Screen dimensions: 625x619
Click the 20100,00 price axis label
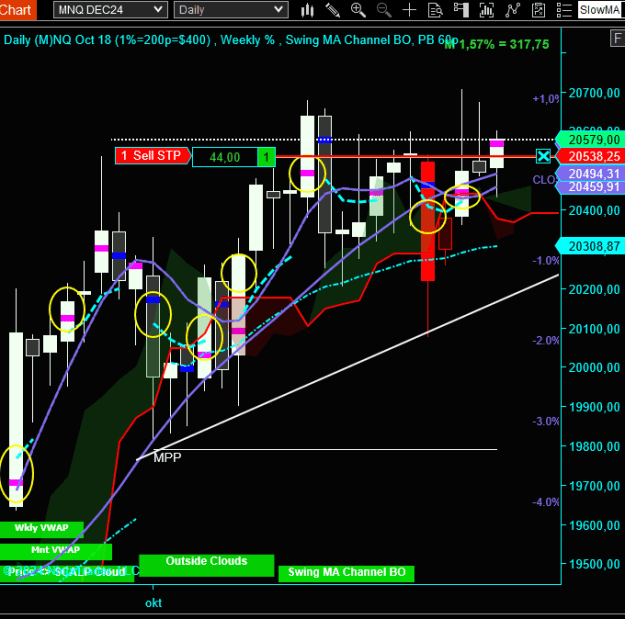click(x=594, y=329)
